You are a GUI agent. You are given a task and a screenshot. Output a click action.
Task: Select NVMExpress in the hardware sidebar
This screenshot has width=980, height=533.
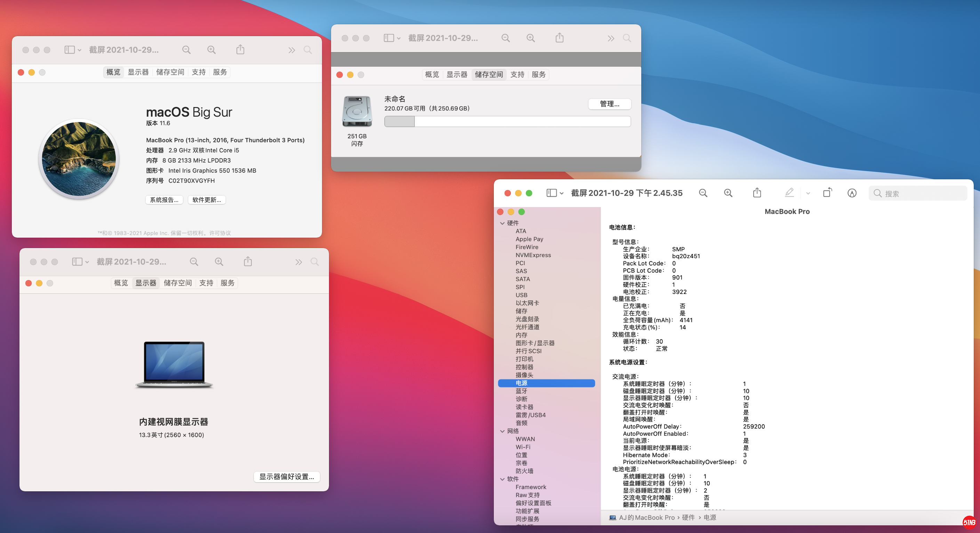click(x=533, y=255)
